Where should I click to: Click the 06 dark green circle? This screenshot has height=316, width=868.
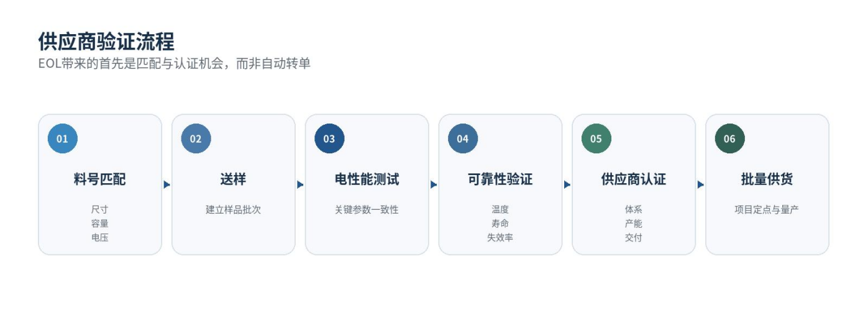tap(730, 138)
